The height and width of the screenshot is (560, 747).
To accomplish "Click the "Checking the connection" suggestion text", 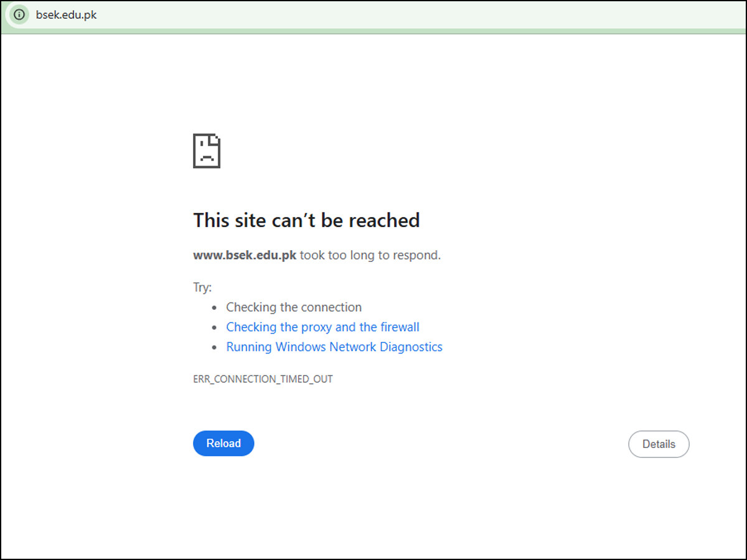I will pos(294,307).
